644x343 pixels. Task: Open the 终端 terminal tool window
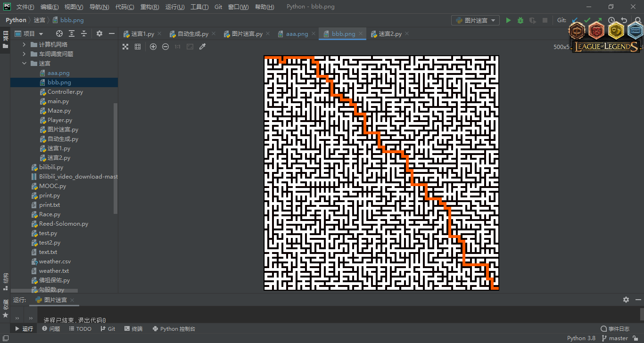[133, 329]
